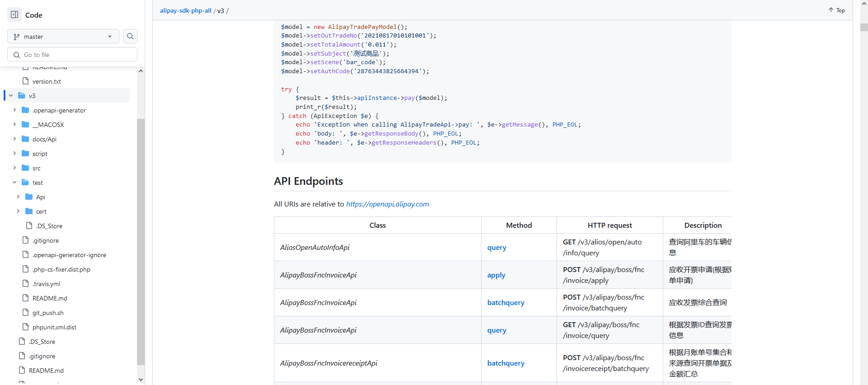
Task: Click the file tree scrollbar thumb
Action: [141, 242]
